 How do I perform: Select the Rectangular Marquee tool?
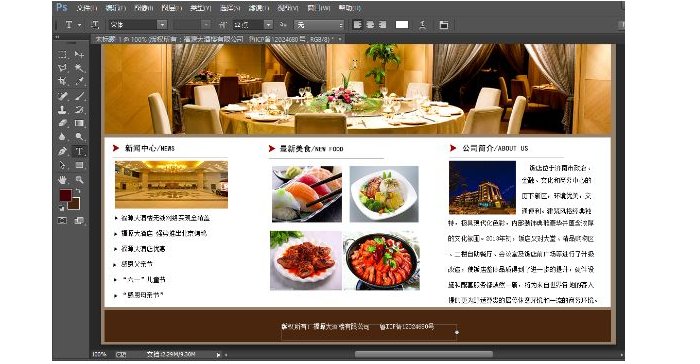[62, 54]
